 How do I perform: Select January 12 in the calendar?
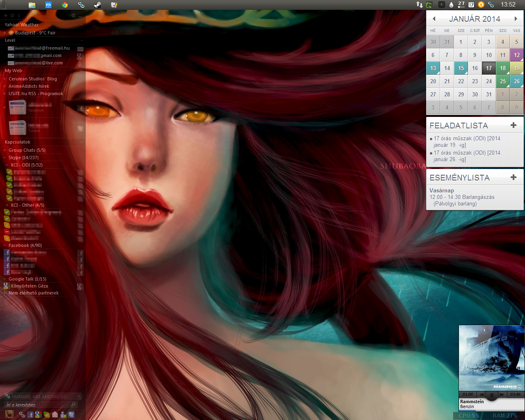(x=517, y=55)
